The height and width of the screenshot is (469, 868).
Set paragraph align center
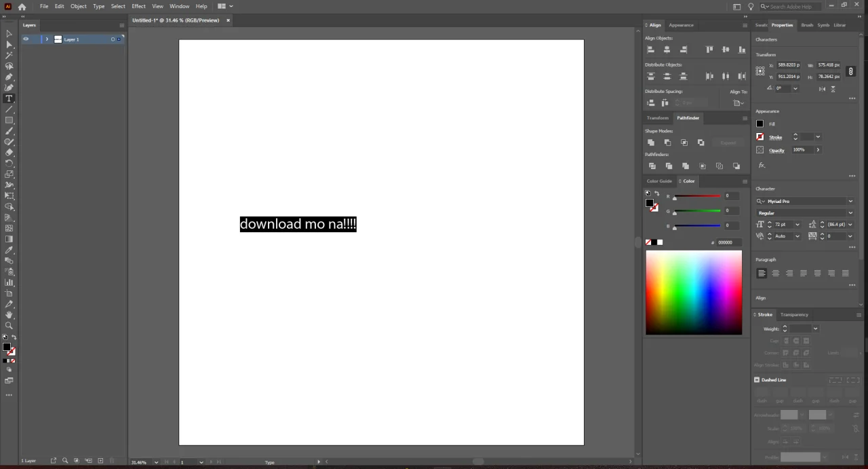tap(776, 273)
